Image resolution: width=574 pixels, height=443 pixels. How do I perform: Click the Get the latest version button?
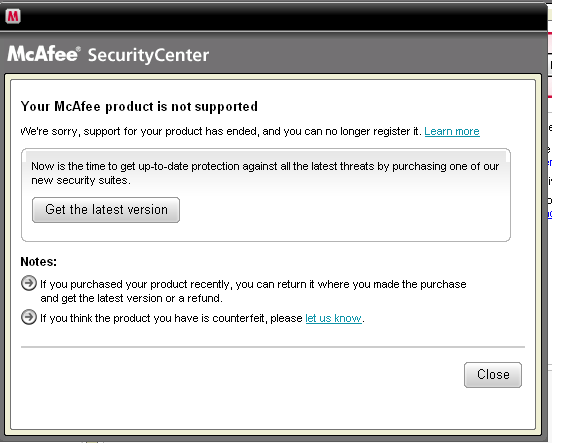[106, 210]
